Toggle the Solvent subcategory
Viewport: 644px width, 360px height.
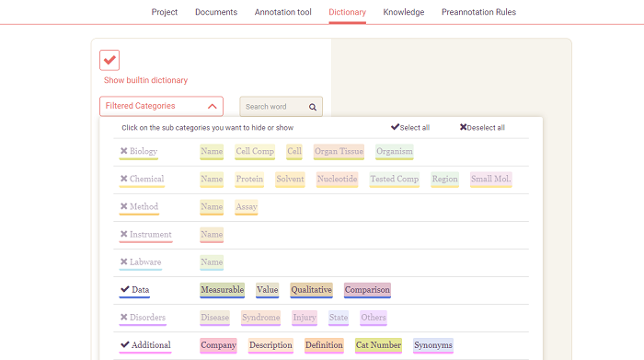pyautogui.click(x=290, y=180)
